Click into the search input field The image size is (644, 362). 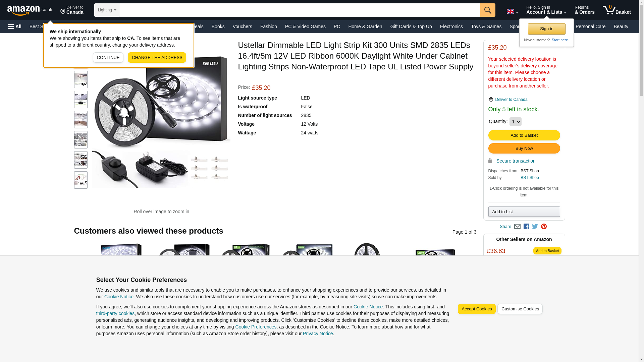(x=300, y=10)
